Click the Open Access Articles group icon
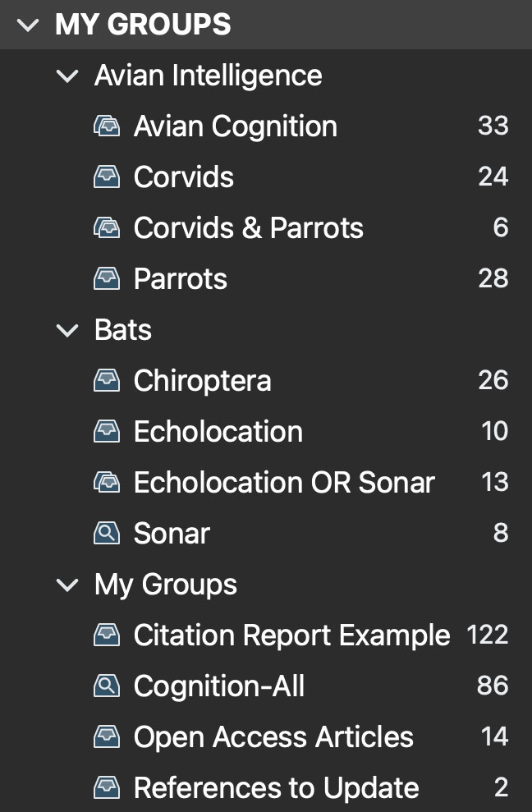532x812 pixels. 107,737
